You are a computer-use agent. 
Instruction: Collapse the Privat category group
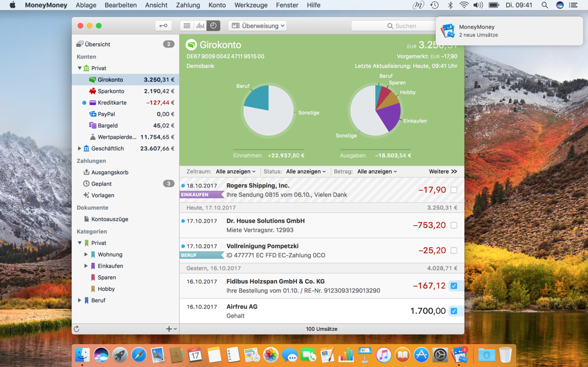(x=79, y=243)
